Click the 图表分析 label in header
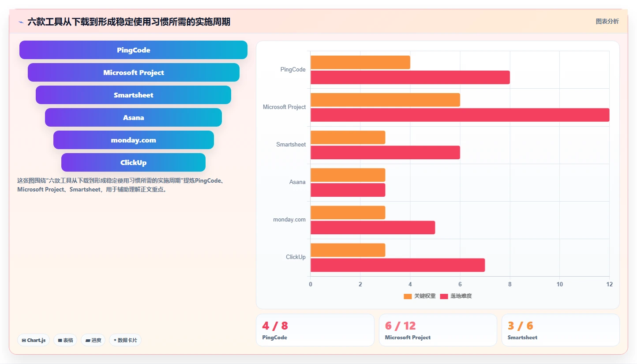Image resolution: width=637 pixels, height=364 pixels. [x=607, y=21]
